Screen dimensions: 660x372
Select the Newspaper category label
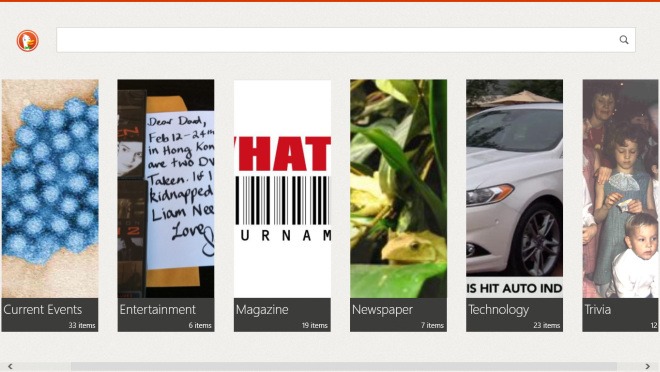click(x=383, y=310)
